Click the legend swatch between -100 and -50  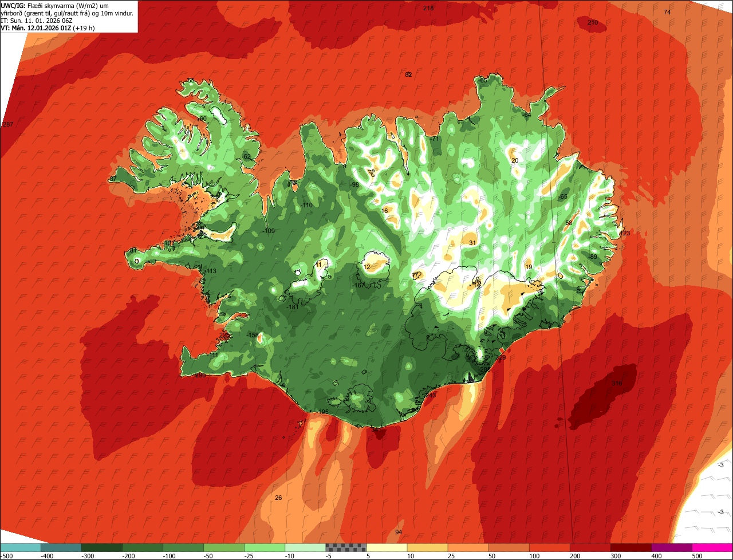coord(183,547)
